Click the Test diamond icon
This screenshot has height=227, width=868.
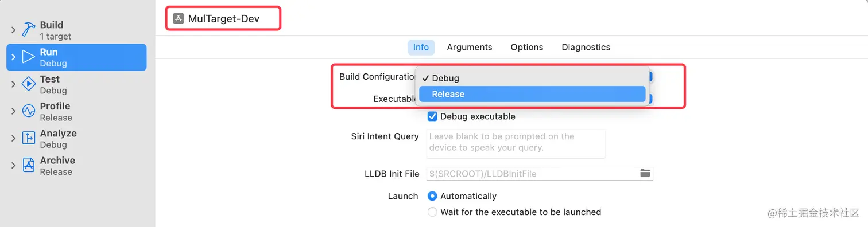(x=29, y=84)
